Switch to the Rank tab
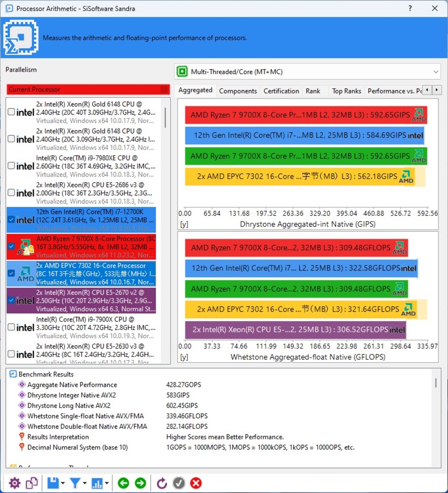This screenshot has width=448, height=493. click(x=313, y=91)
